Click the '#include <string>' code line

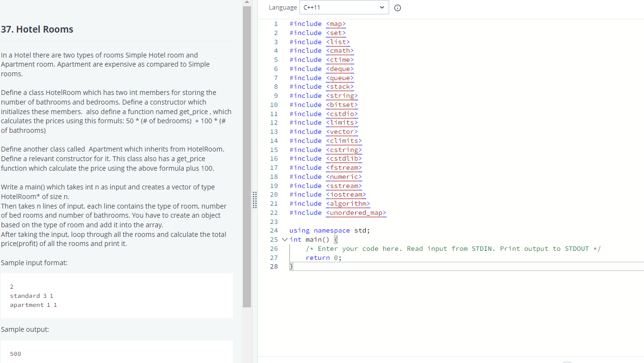point(323,96)
